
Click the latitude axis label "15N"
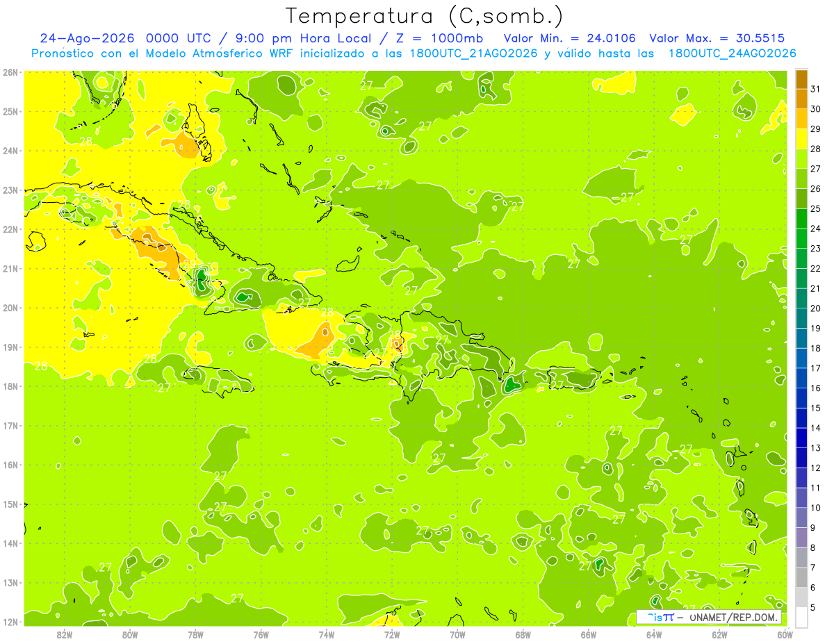point(10,504)
